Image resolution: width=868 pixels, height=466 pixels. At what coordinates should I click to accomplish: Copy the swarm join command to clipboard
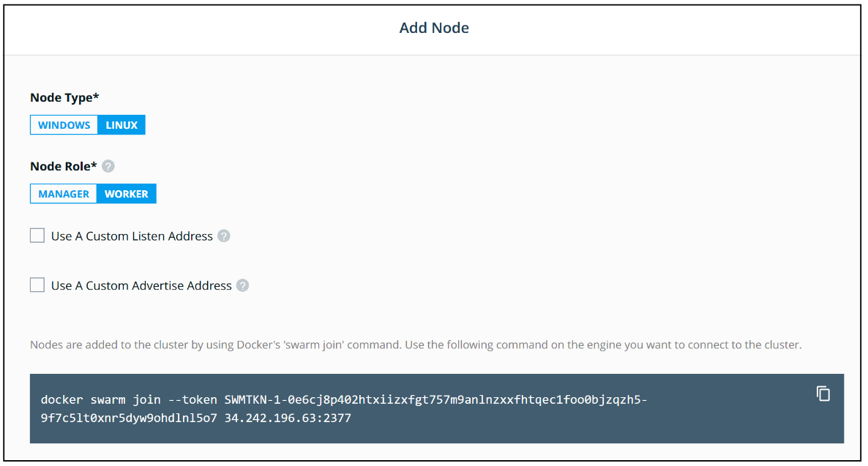tap(823, 394)
